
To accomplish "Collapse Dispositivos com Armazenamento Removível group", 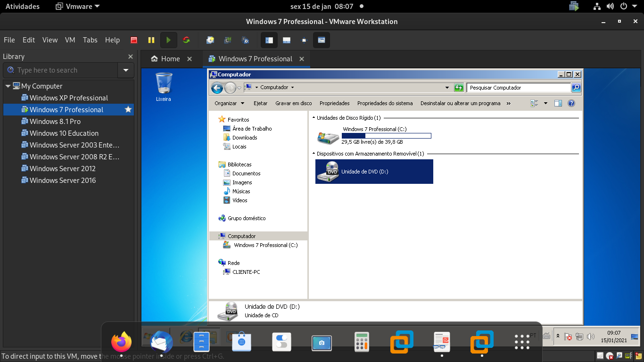I will (314, 154).
